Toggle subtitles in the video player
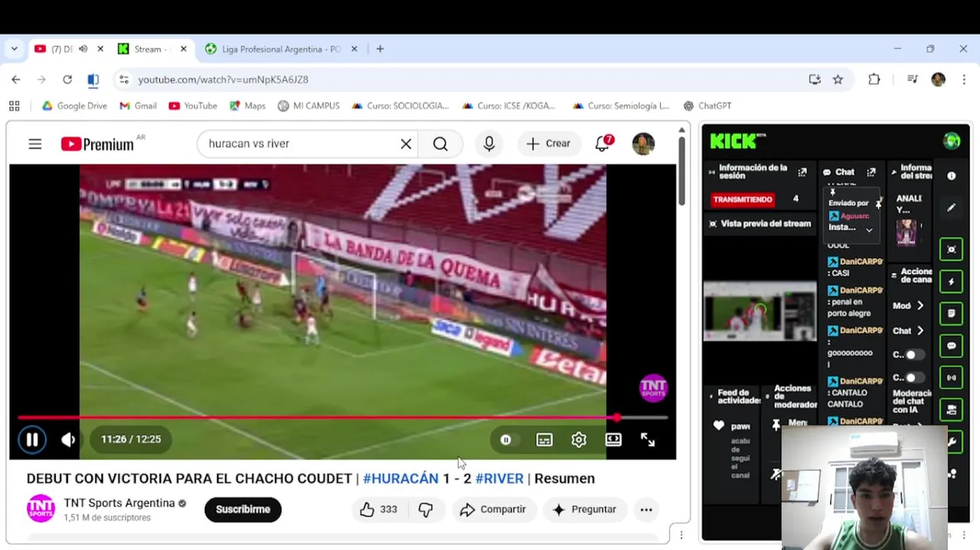 [544, 439]
